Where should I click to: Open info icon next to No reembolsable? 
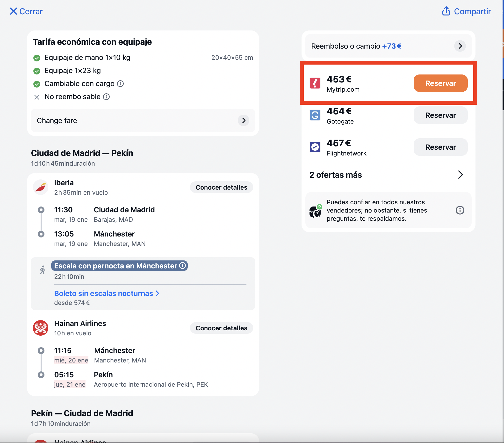[x=106, y=97]
